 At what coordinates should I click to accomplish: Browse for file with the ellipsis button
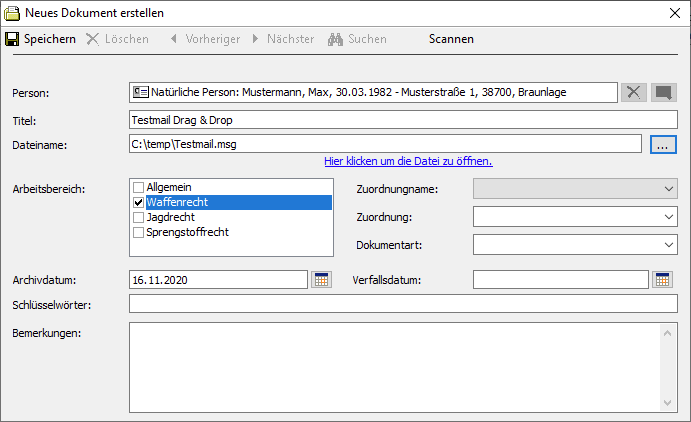tap(664, 144)
